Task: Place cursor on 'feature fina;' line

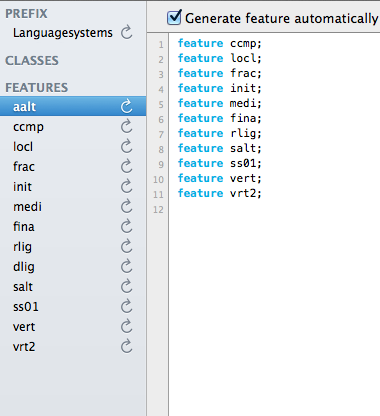Action: [220, 118]
